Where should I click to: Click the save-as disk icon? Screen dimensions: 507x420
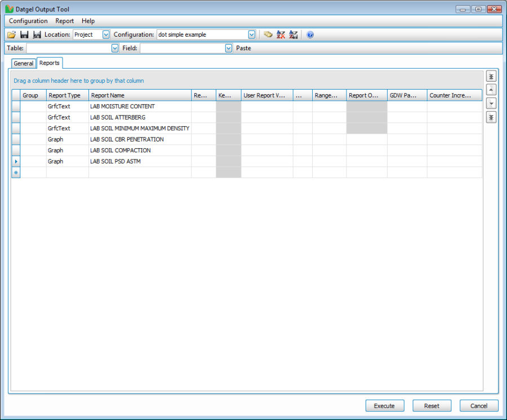pos(37,34)
